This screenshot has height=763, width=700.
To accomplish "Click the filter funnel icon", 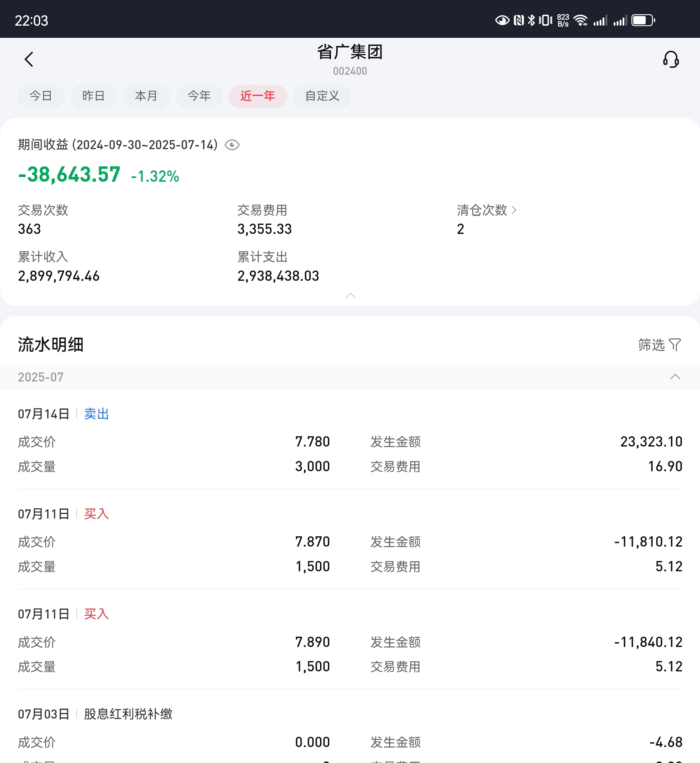I will (675, 345).
